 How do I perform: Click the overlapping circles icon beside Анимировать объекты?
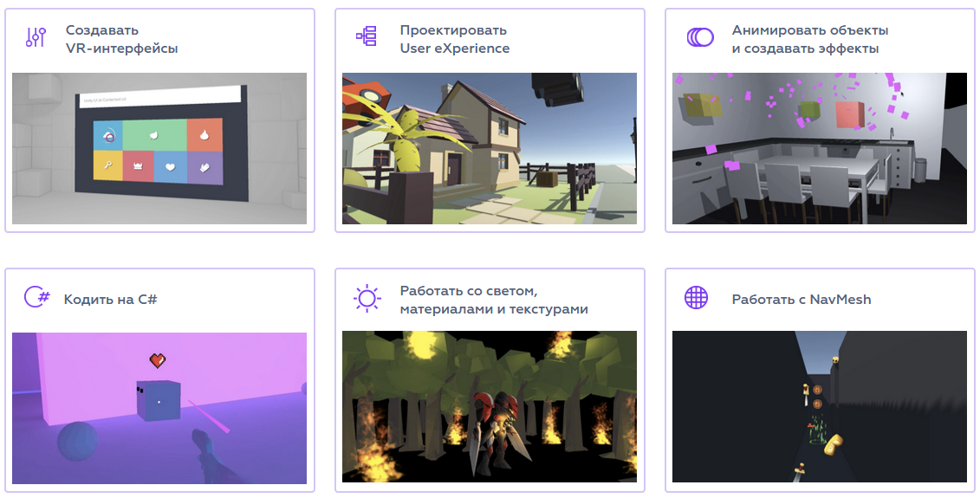point(700,37)
